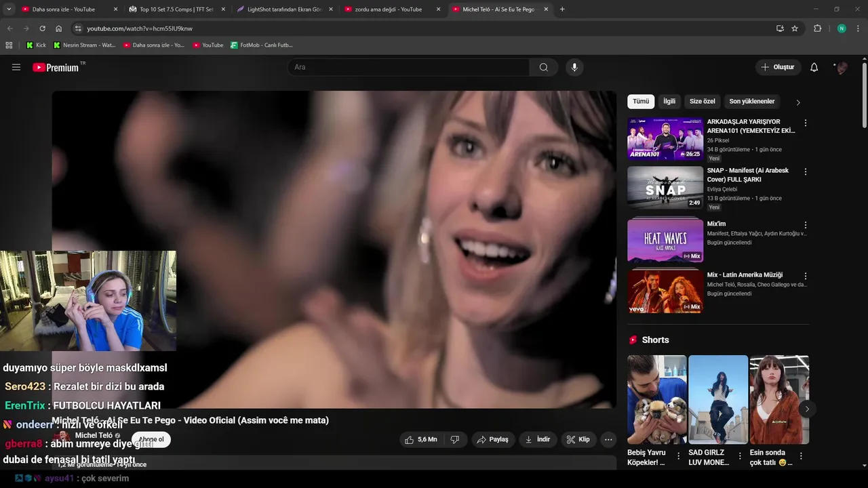Open browser extensions puzzle icon

pyautogui.click(x=817, y=28)
